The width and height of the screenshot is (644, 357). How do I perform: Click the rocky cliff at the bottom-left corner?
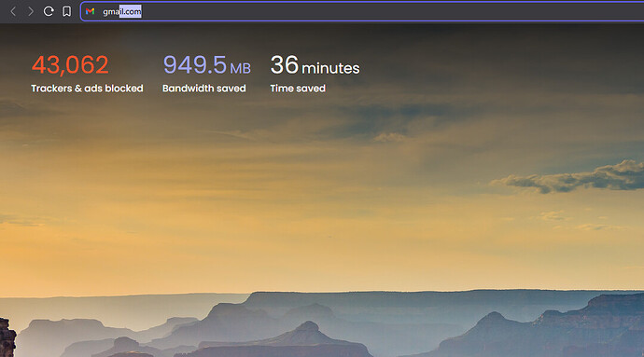coord(7,337)
